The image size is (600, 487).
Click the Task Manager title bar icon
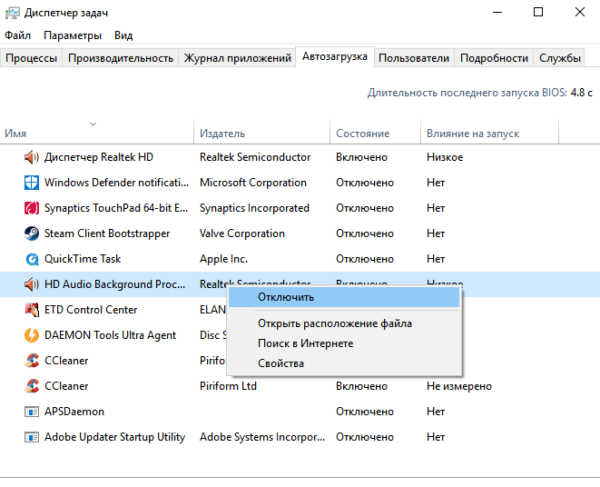(12, 13)
